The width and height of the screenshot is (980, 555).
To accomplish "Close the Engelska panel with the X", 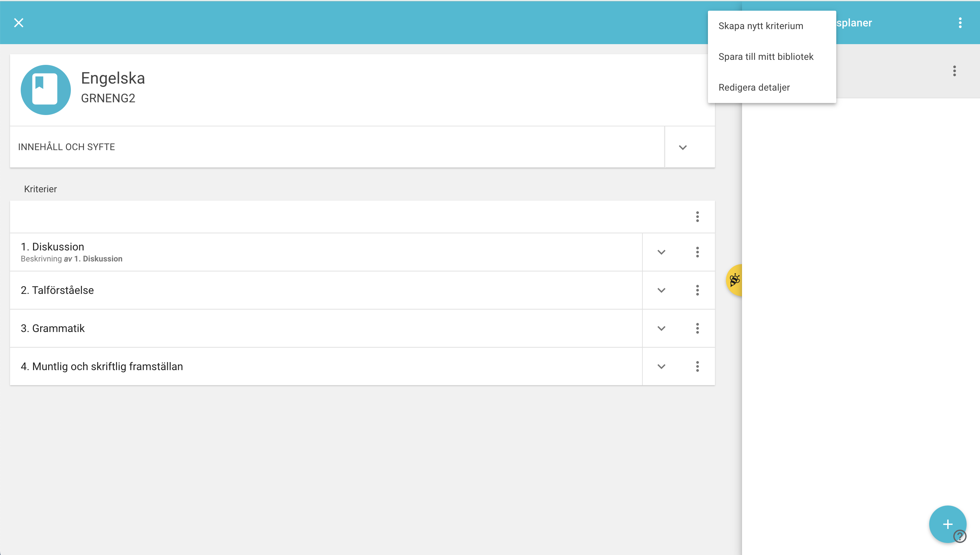I will pos(19,23).
